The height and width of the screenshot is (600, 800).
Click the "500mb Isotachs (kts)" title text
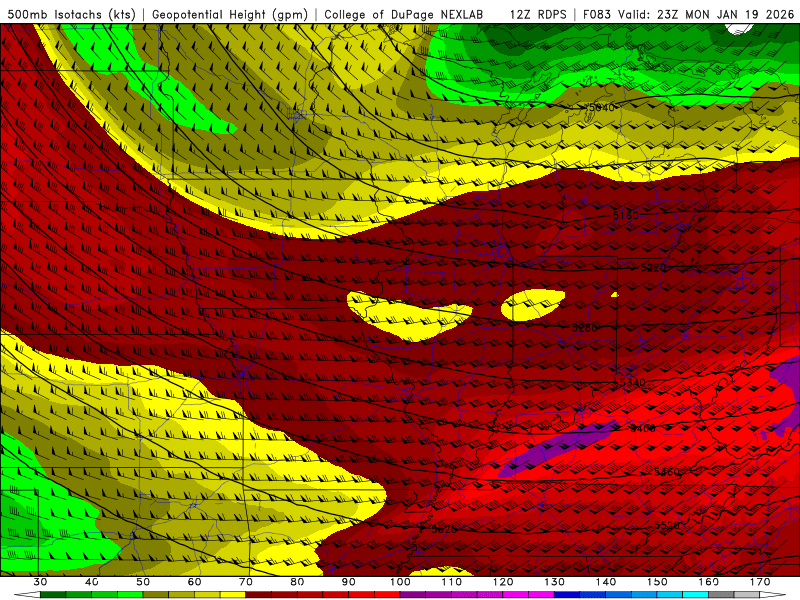71,14
